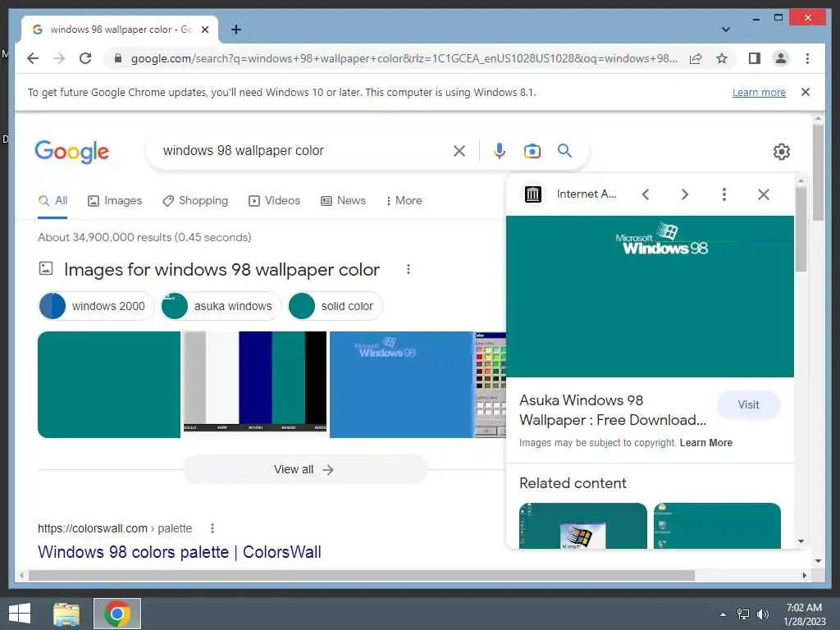
Task: Open the Windows Start button
Action: [20, 614]
